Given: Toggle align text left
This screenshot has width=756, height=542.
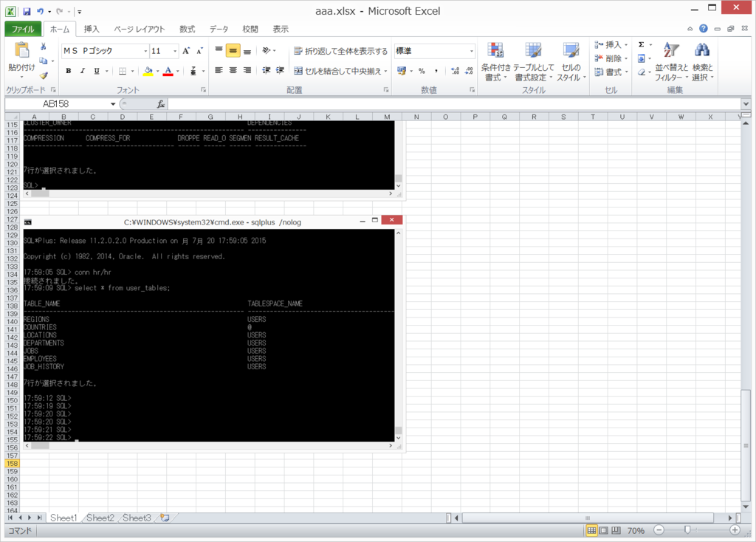Looking at the screenshot, I should (219, 70).
